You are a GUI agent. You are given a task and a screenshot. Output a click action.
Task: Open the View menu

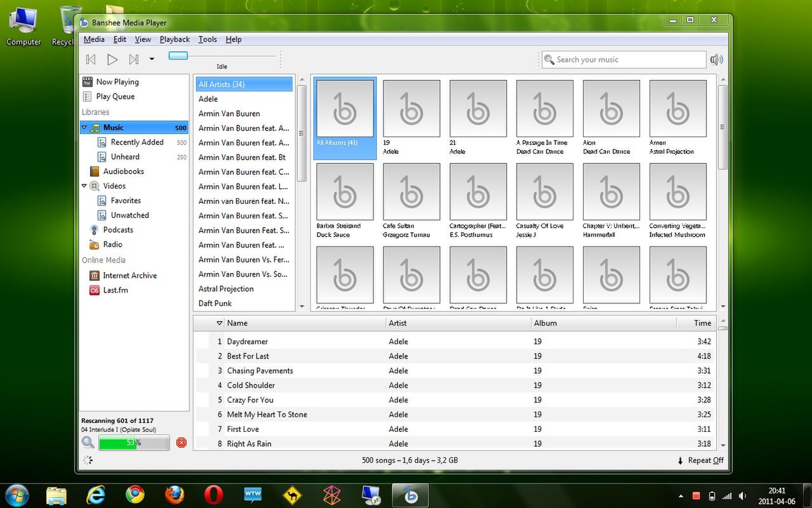click(143, 39)
